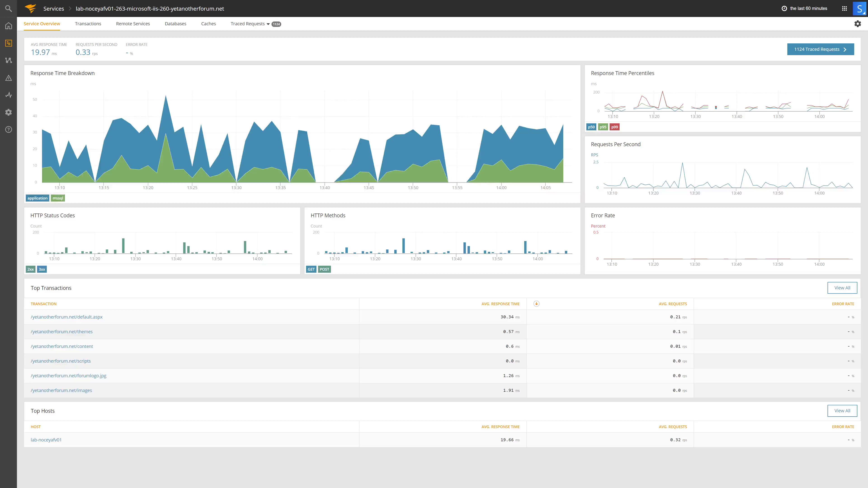
Task: Open the Services sidebar icon
Action: [x=8, y=43]
